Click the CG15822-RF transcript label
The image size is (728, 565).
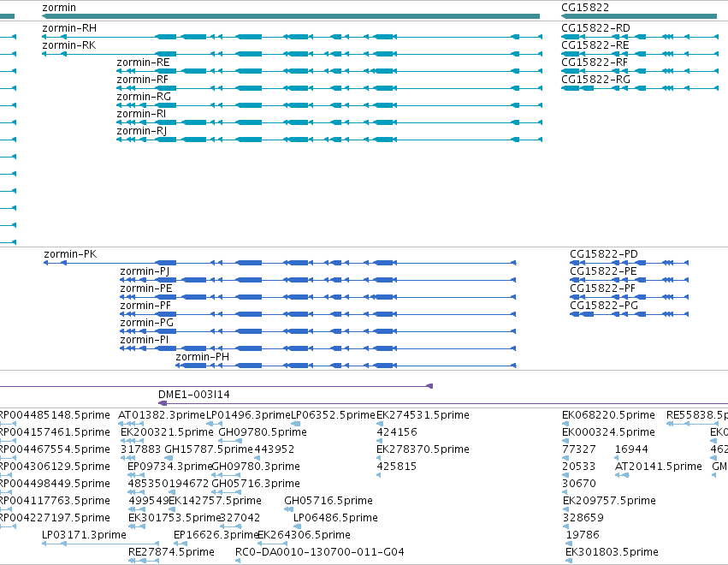595,62
